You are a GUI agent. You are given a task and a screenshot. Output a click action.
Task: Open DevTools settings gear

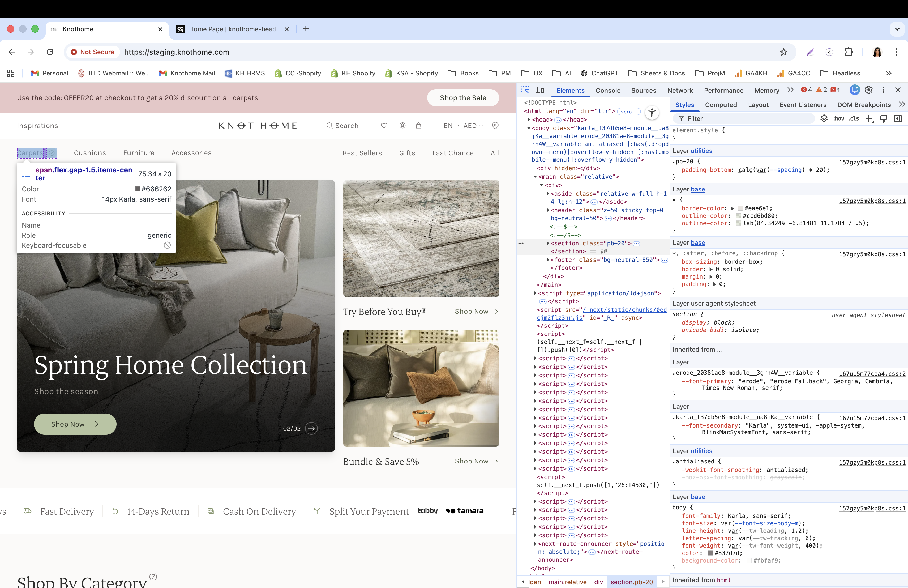tap(869, 90)
